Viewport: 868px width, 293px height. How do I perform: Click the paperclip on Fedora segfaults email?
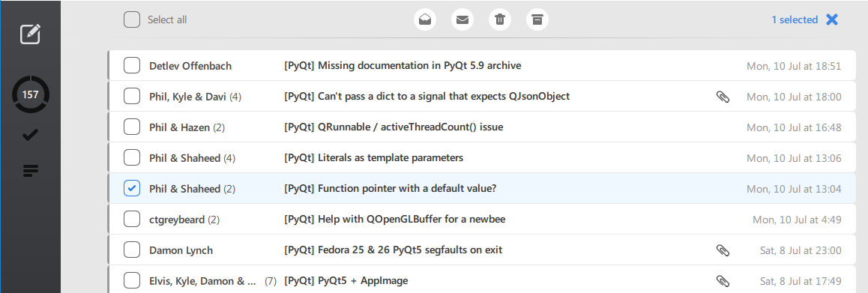pyautogui.click(x=723, y=250)
